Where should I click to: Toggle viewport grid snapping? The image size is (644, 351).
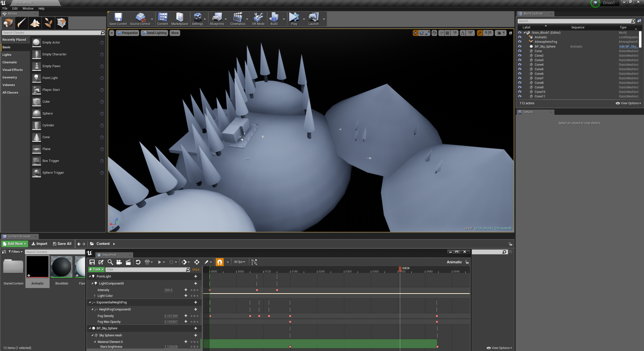pyautogui.click(x=447, y=33)
